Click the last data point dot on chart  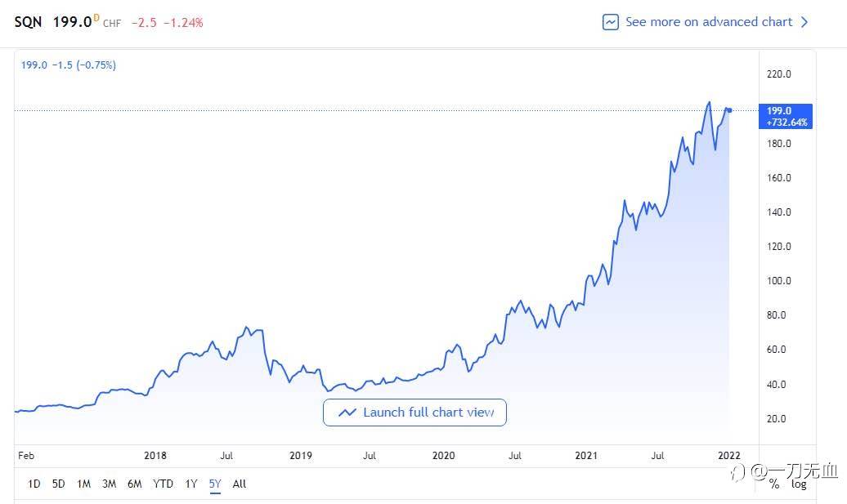click(x=729, y=110)
